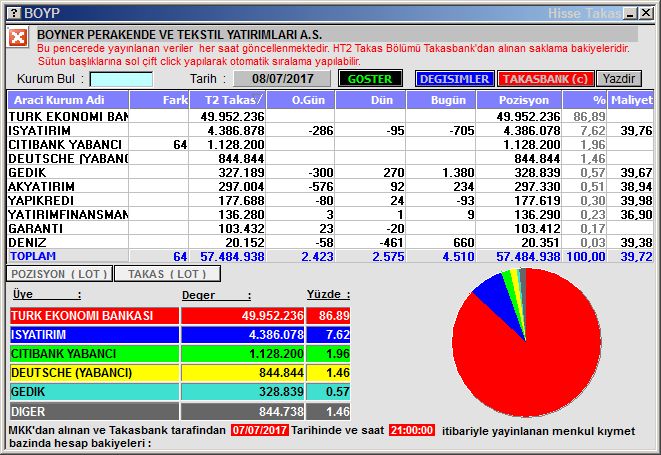The width and height of the screenshot is (661, 455).
Task: Switch to POZISYON ( LOT ) tab
Action: tap(59, 274)
